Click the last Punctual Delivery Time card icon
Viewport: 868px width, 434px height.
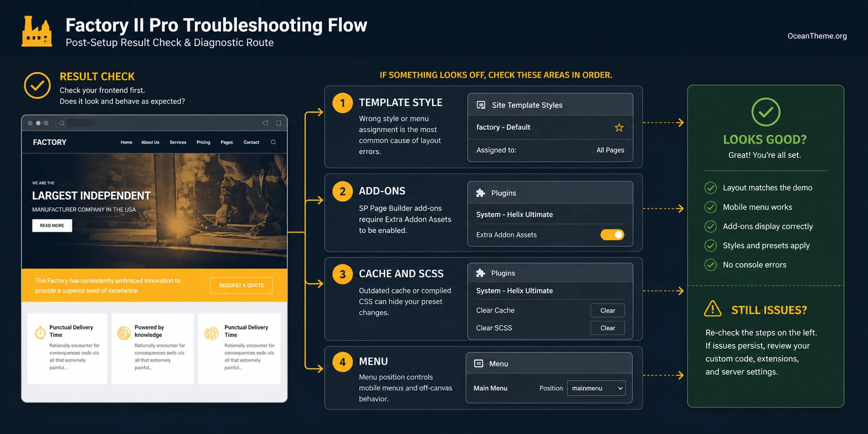click(211, 333)
